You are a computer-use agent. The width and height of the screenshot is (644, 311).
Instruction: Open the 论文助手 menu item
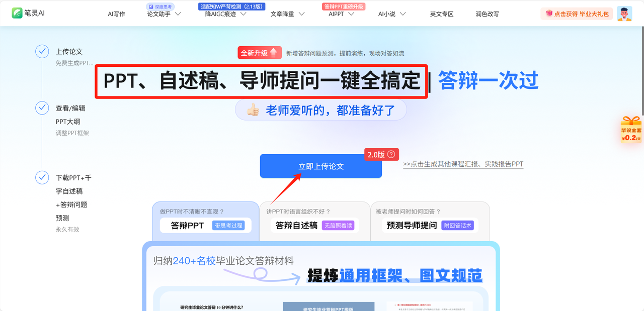tap(158, 14)
